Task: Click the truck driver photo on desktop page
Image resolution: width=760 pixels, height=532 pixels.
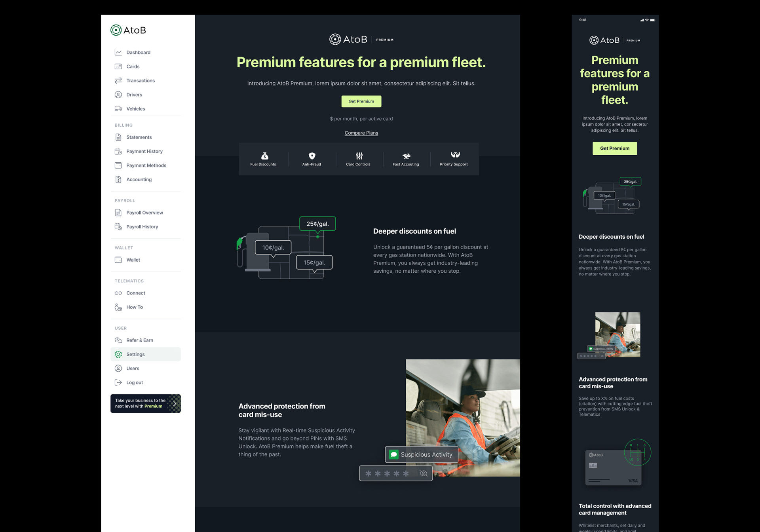Action: (463, 418)
